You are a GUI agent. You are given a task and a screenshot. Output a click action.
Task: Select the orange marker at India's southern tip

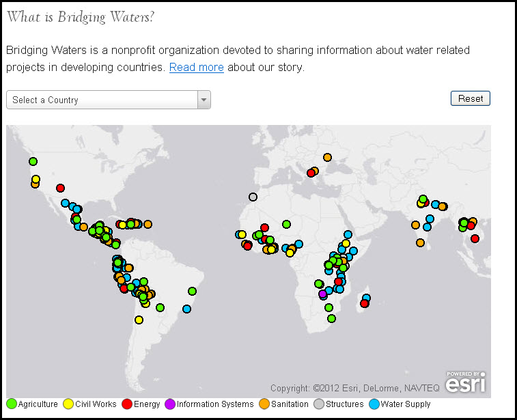(x=420, y=243)
